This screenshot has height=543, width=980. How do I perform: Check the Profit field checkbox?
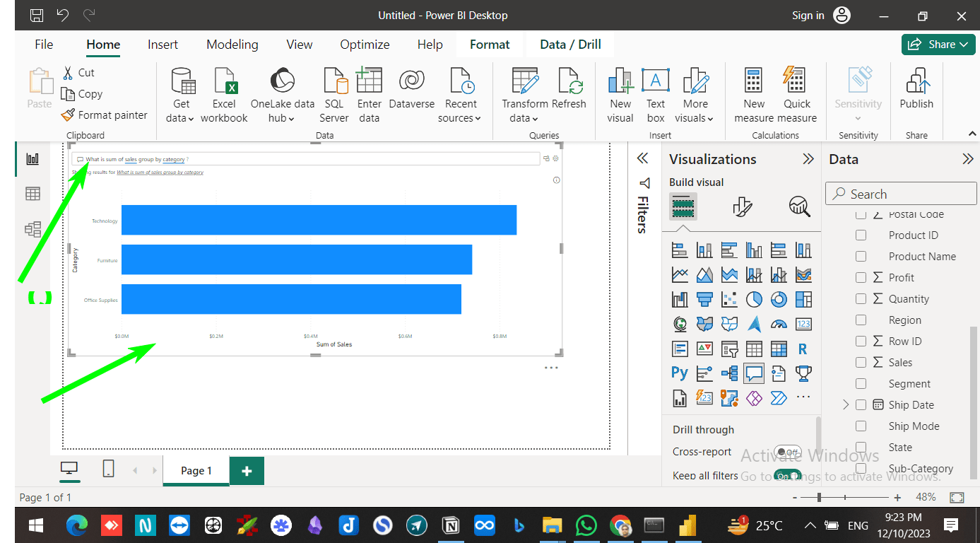point(861,278)
